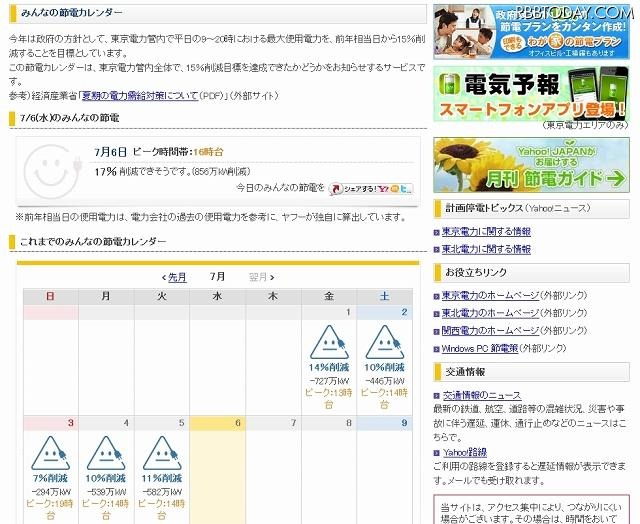Click bullet icon beside 交通情報のニュース
Screen dimensions: 640x524
(x=437, y=396)
